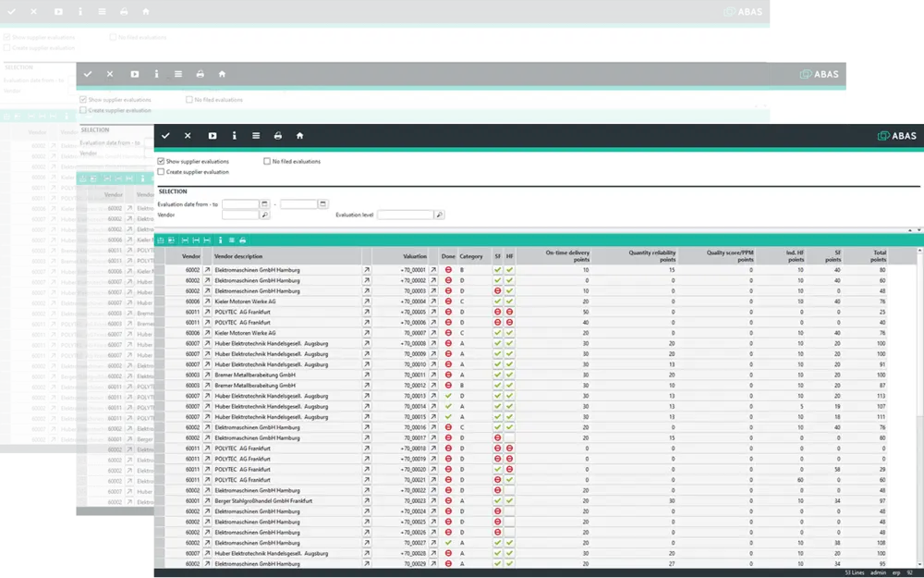Print using the printer icon in front dark toolbar

[277, 136]
